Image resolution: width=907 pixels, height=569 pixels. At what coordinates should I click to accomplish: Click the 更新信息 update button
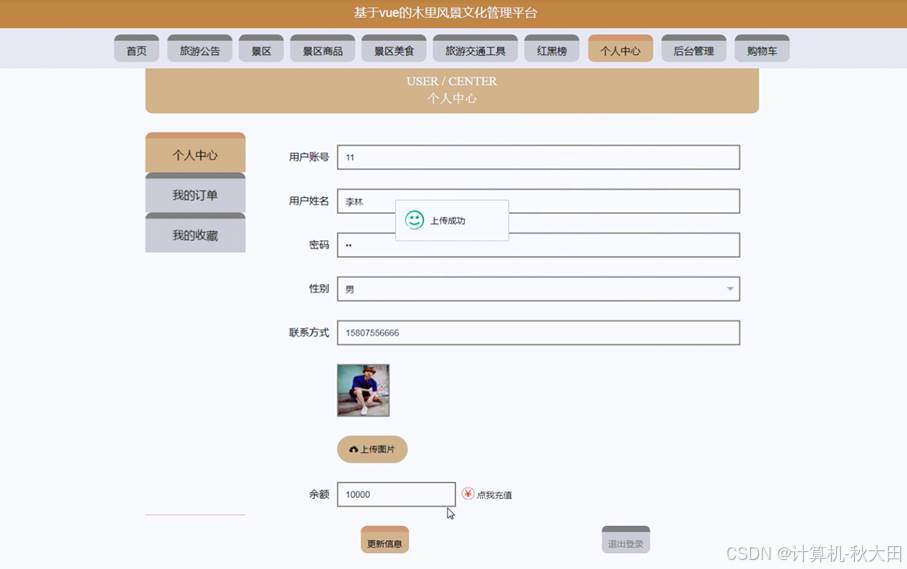385,540
